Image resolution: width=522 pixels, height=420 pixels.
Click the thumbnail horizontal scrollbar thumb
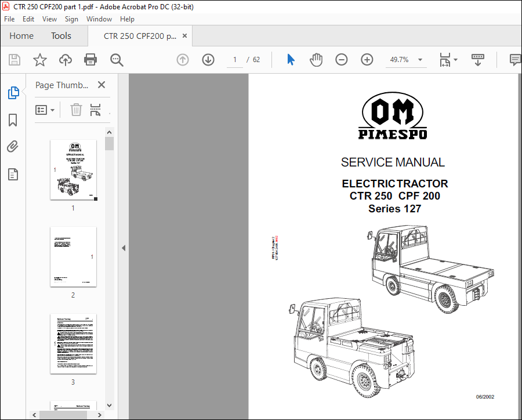[x=63, y=415]
